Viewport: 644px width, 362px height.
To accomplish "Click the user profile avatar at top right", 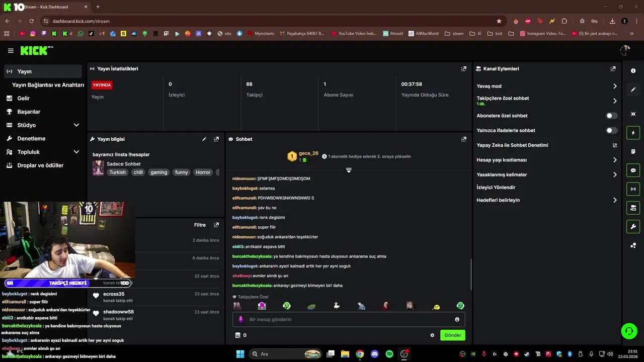I will pyautogui.click(x=625, y=50).
